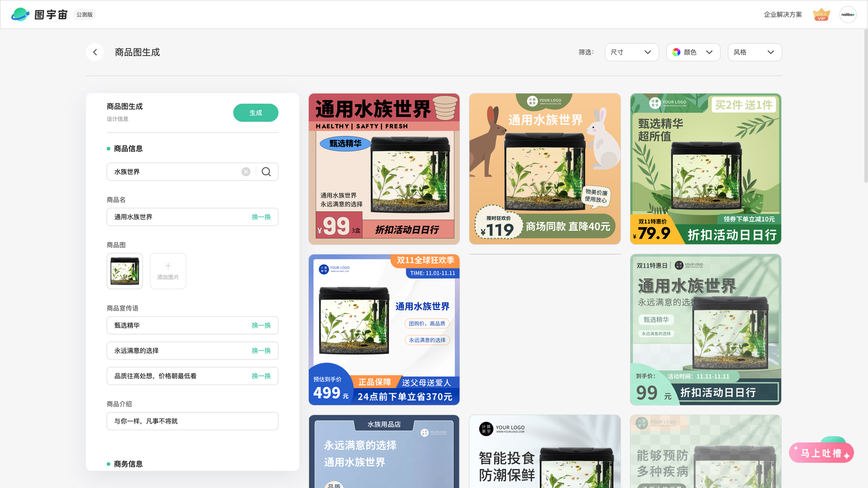Open the green 买2件送1件 template
Screen dimensions: 868x488
[705, 169]
